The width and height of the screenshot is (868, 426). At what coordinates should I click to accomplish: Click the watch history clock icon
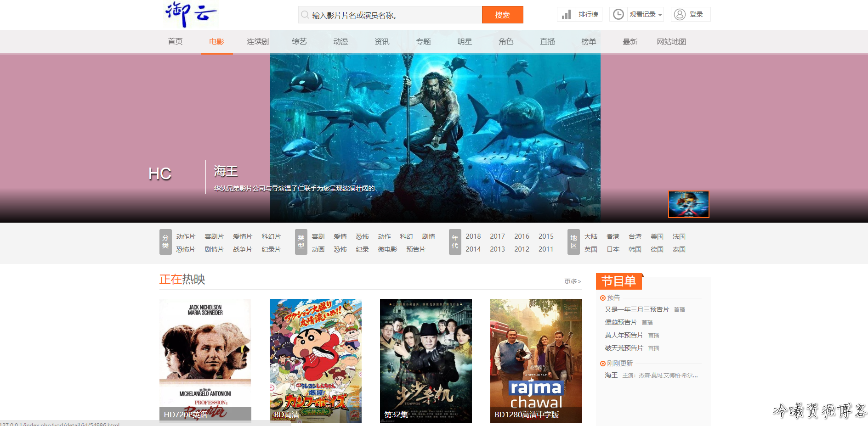618,14
